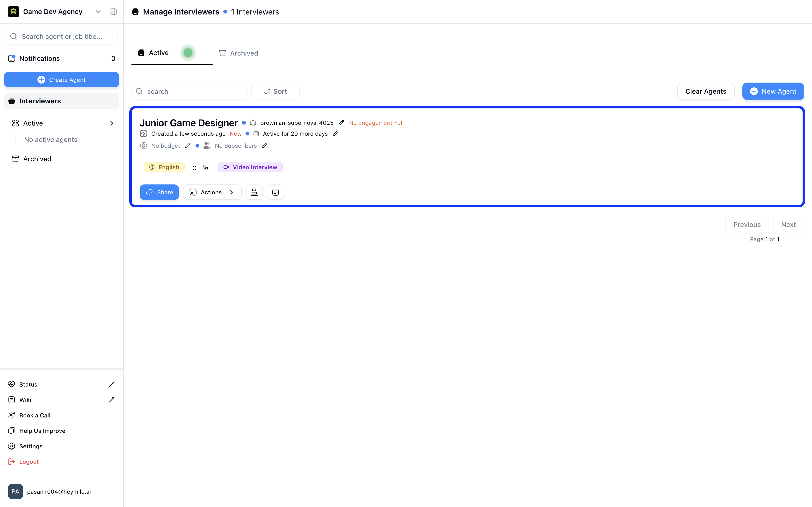Image resolution: width=812 pixels, height=507 pixels.
Task: Open the document notes icon button
Action: click(275, 192)
